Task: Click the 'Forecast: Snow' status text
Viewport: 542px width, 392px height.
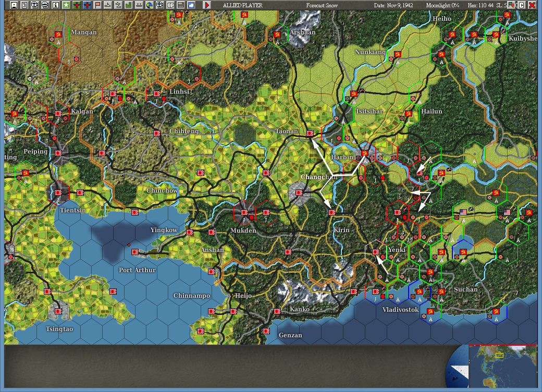Action: pos(322,5)
